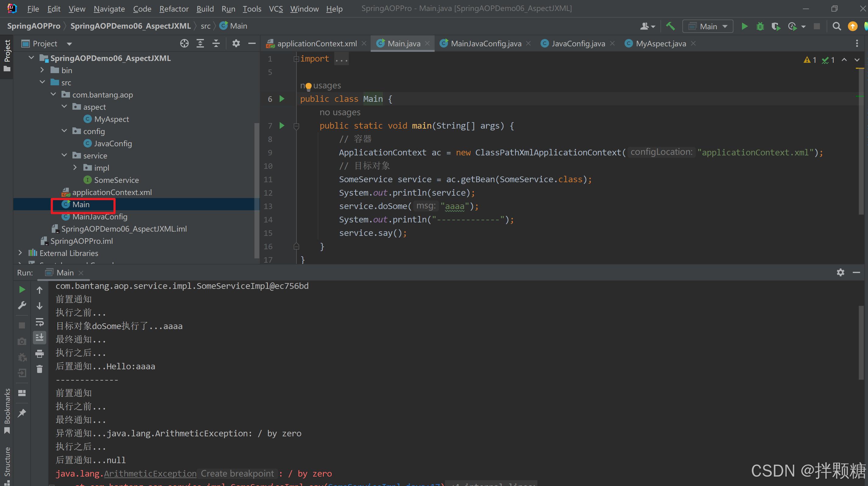The width and height of the screenshot is (868, 486).
Task: Click the Build project hammer icon
Action: coord(670,26)
